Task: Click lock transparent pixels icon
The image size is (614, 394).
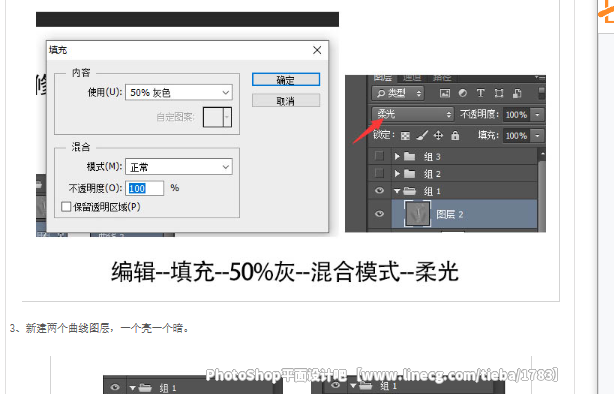Action: 405,136
